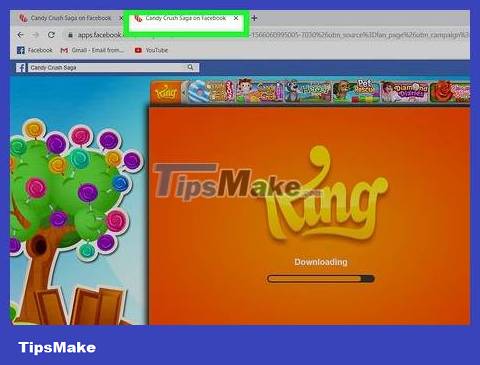Viewport: 480px width, 365px height.
Task: Close the first Candy Crush Saga tab
Action: point(121,18)
